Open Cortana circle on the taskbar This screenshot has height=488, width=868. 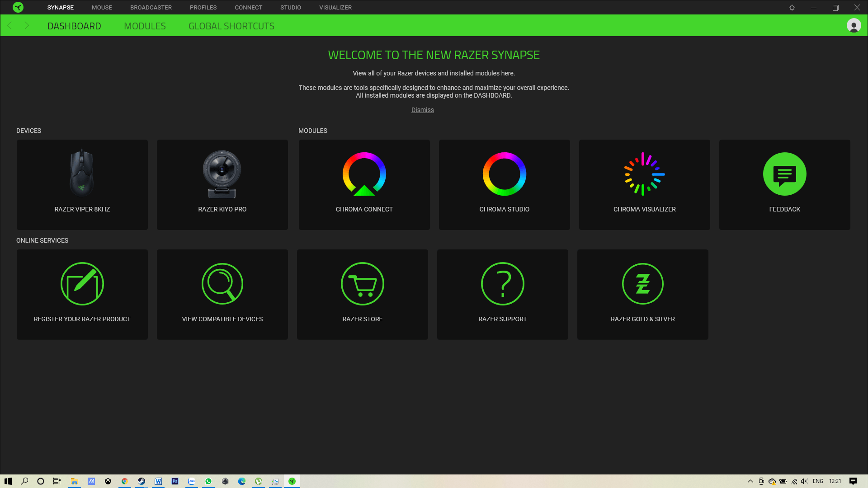click(41, 481)
